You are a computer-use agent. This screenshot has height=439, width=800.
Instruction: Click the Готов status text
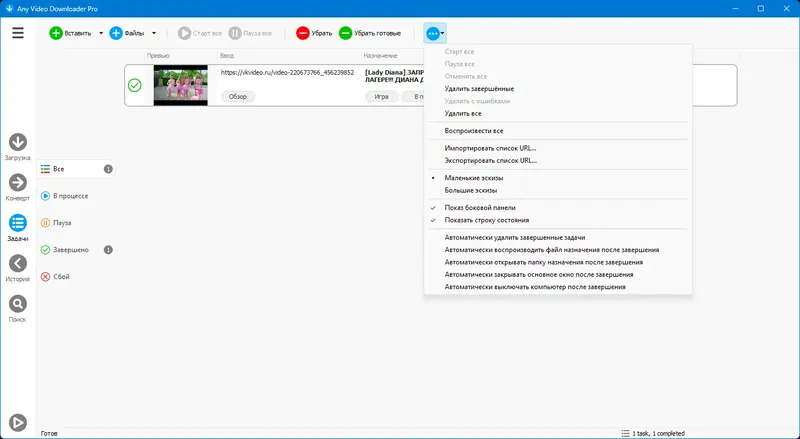coord(49,433)
